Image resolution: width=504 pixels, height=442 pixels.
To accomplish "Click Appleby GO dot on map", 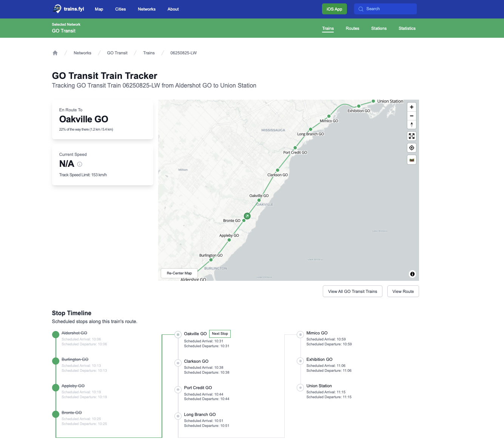I will (x=229, y=240).
